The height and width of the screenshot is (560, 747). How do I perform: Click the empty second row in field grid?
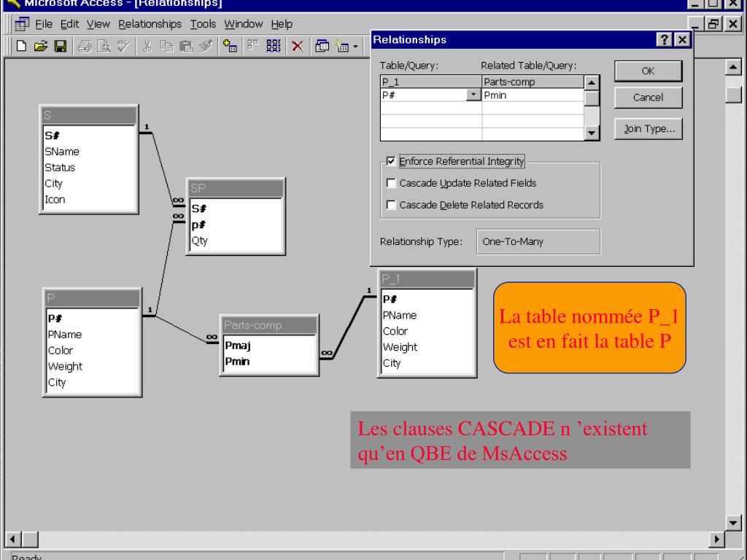click(x=482, y=108)
